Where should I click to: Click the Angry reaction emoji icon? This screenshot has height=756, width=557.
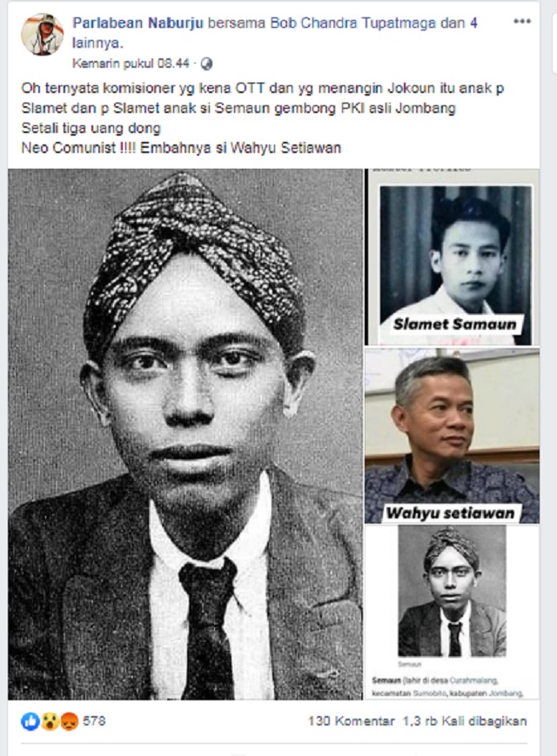(x=69, y=721)
